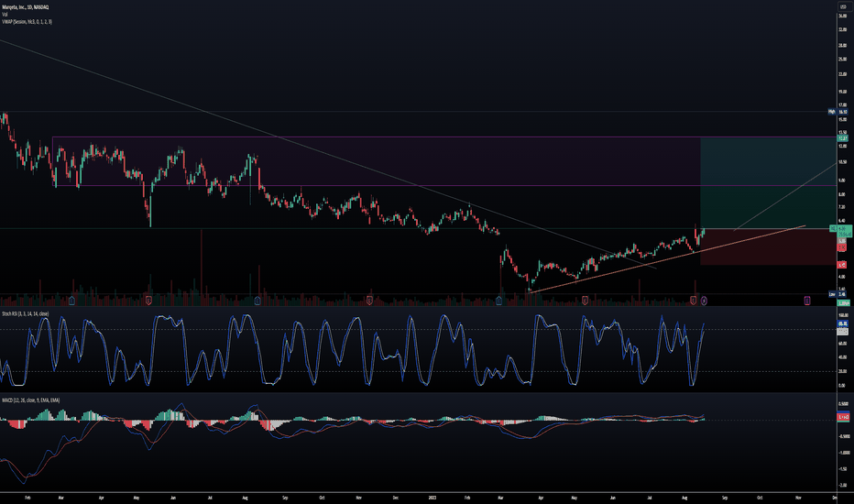Screen dimensions: 854x504
Task: Click the red earnings marker near May 2022
Action: tap(148, 301)
